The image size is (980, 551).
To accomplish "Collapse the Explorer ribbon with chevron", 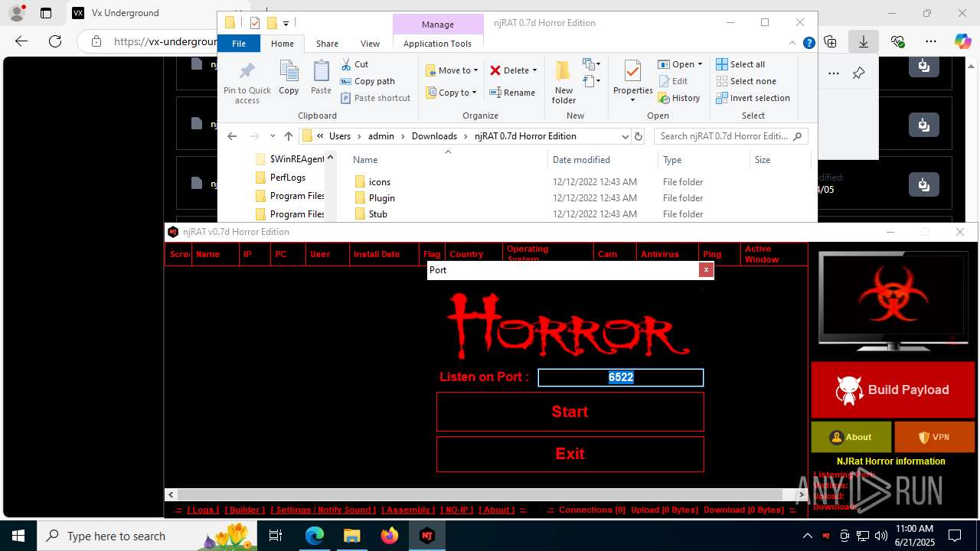I will pos(792,44).
